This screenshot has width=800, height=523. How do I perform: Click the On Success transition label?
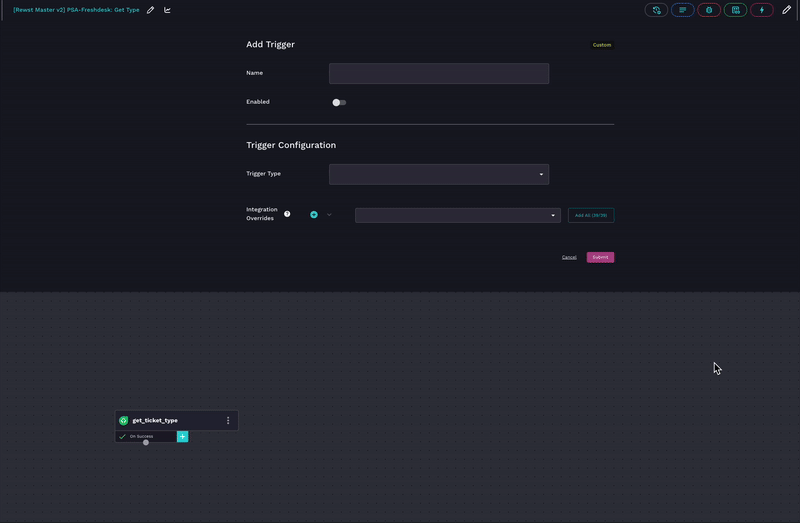pos(141,436)
